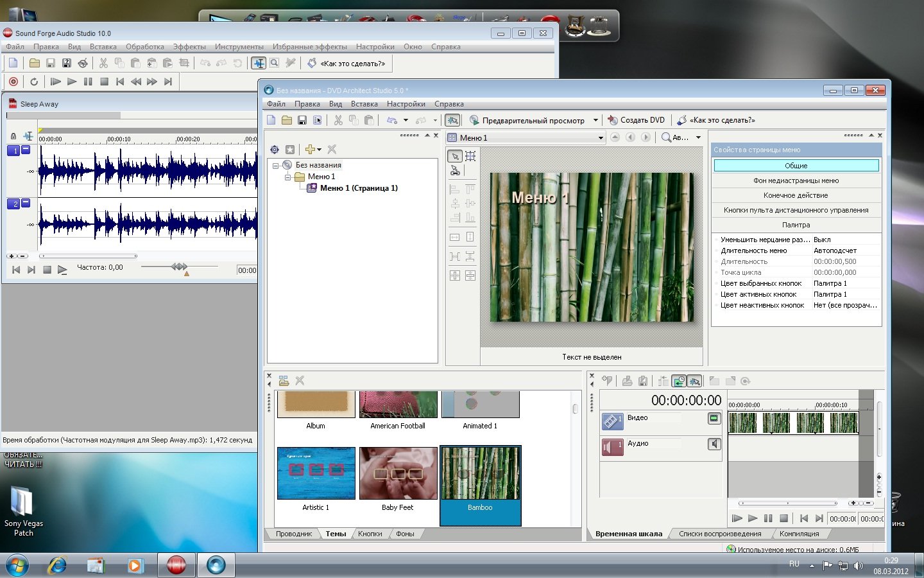
Task: Click Предварительный просмотр button
Action: point(527,120)
